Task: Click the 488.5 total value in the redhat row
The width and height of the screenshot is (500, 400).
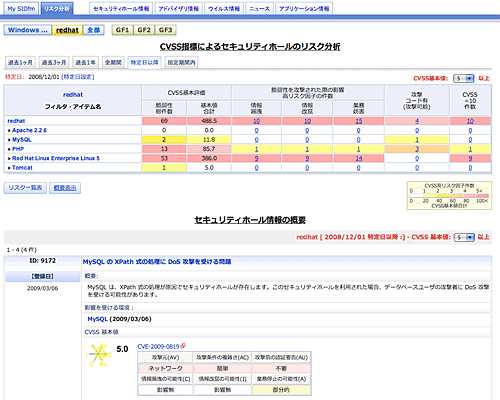Action: (x=209, y=121)
